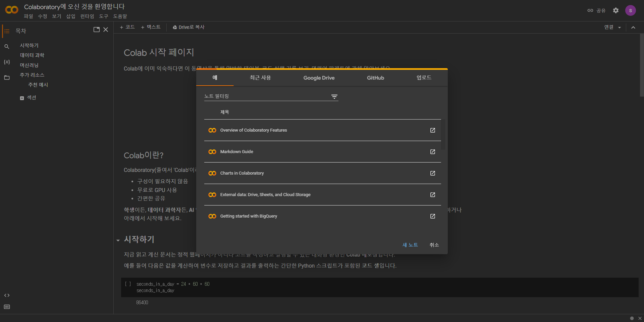
Task: Click the Colab logo icon
Action: pyautogui.click(x=12, y=10)
